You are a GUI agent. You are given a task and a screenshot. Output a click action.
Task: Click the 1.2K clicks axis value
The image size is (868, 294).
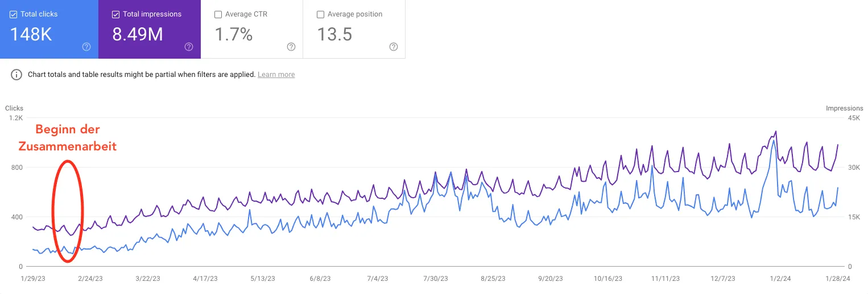point(15,118)
